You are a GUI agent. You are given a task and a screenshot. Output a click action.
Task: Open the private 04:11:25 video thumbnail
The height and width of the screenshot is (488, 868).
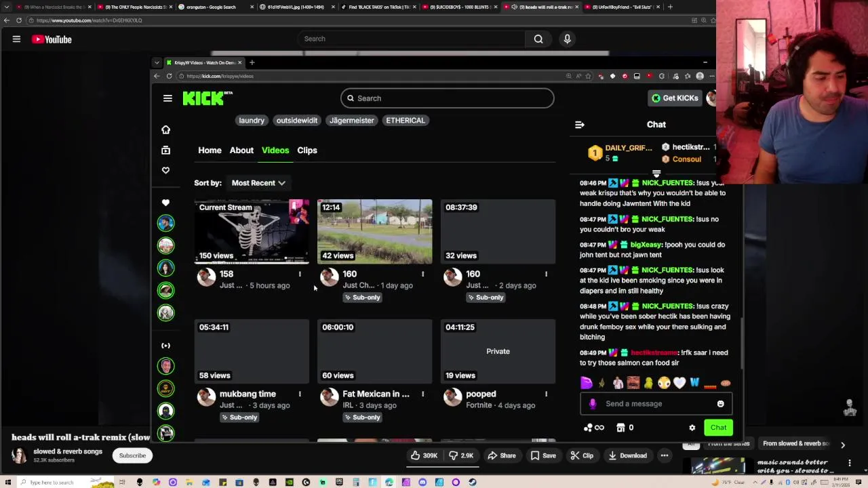(x=498, y=352)
